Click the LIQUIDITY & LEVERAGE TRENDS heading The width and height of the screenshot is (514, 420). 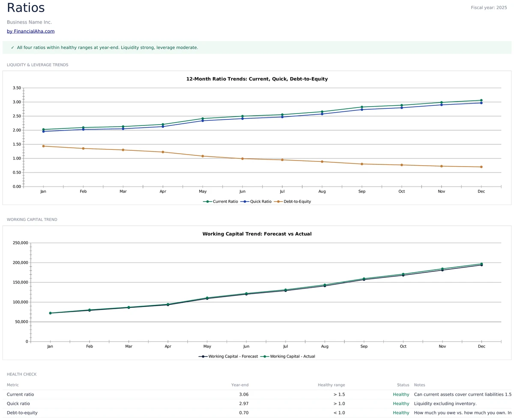[38, 65]
